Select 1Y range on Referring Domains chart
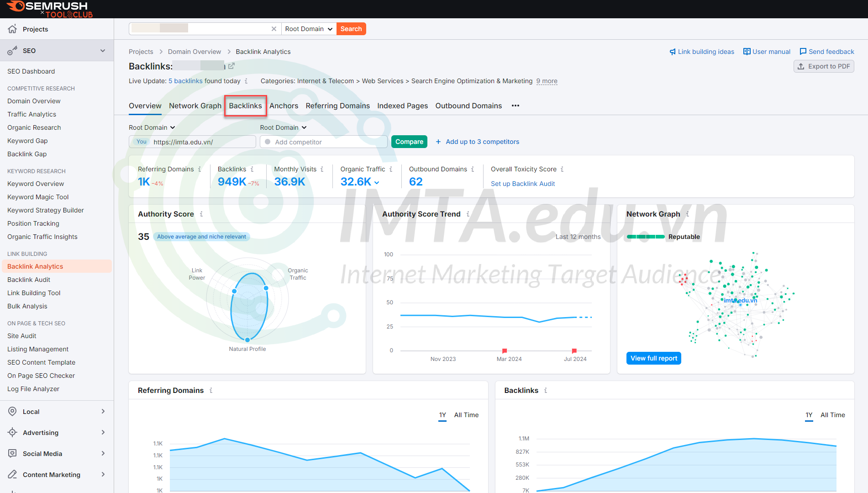This screenshot has height=493, width=868. pyautogui.click(x=442, y=415)
